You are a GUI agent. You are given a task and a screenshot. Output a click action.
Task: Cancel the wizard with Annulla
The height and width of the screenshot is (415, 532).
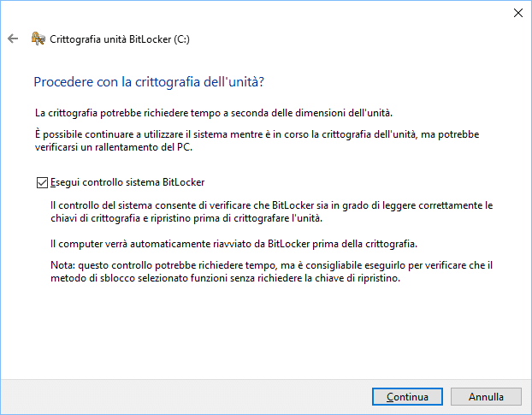tap(486, 396)
